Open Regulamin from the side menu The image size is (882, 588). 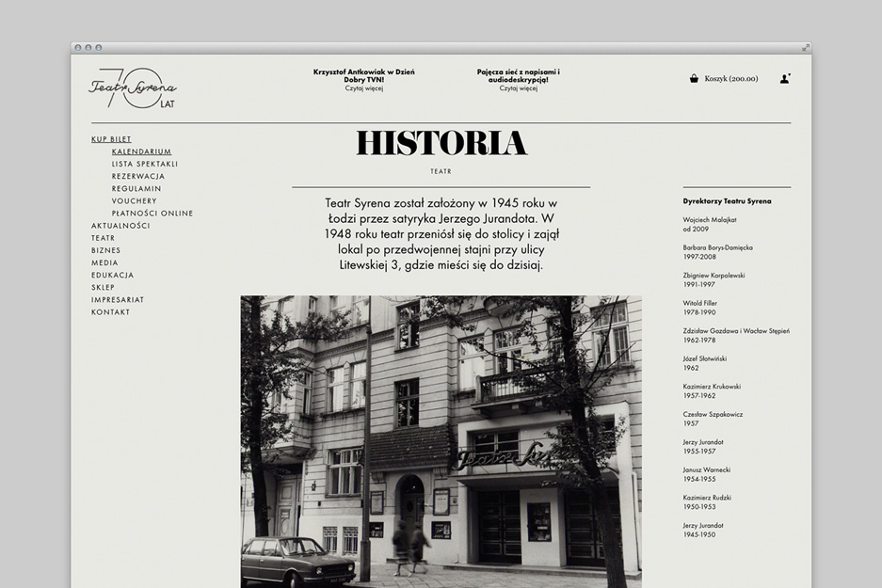[x=136, y=188]
